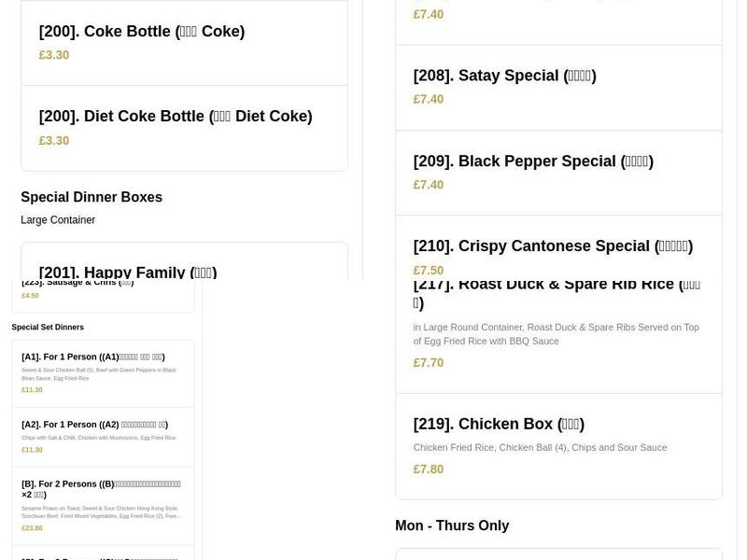Click the Mon - Thurs Only heading
Image resolution: width=747 pixels, height=560 pixels.
[x=452, y=525]
